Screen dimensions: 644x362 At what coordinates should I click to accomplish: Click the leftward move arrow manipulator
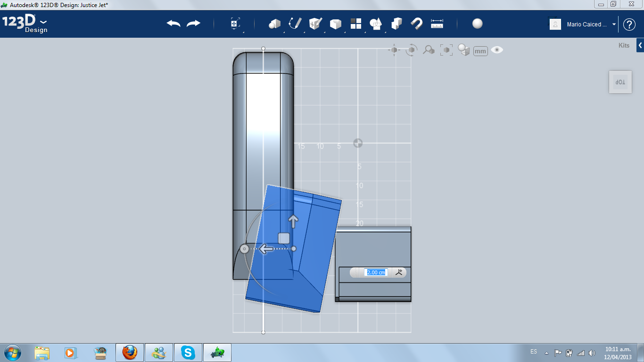(266, 248)
